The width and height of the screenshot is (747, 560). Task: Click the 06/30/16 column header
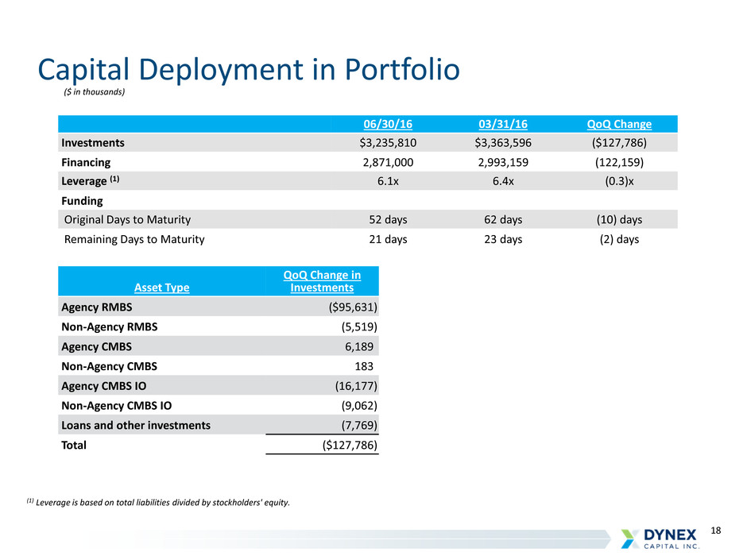pyautogui.click(x=389, y=124)
